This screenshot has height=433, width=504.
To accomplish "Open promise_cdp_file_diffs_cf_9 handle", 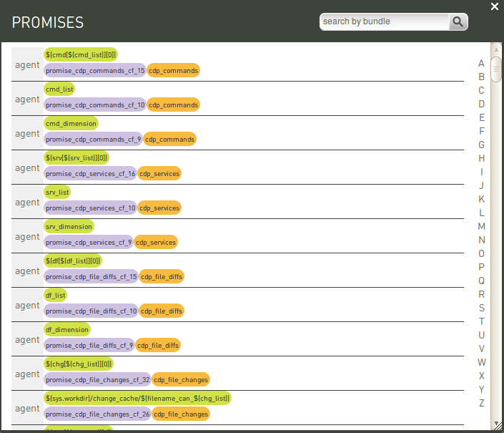I will [x=89, y=345].
